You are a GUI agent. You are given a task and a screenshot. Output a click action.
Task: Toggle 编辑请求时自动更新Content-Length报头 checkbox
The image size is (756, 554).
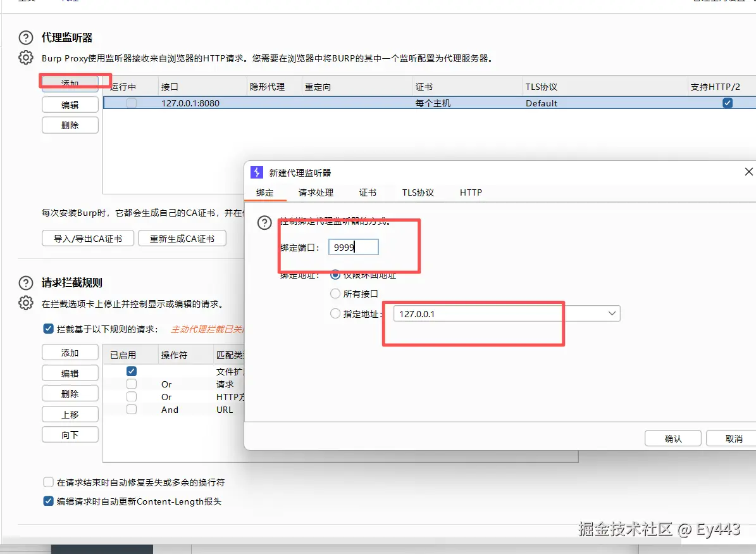[x=48, y=501]
